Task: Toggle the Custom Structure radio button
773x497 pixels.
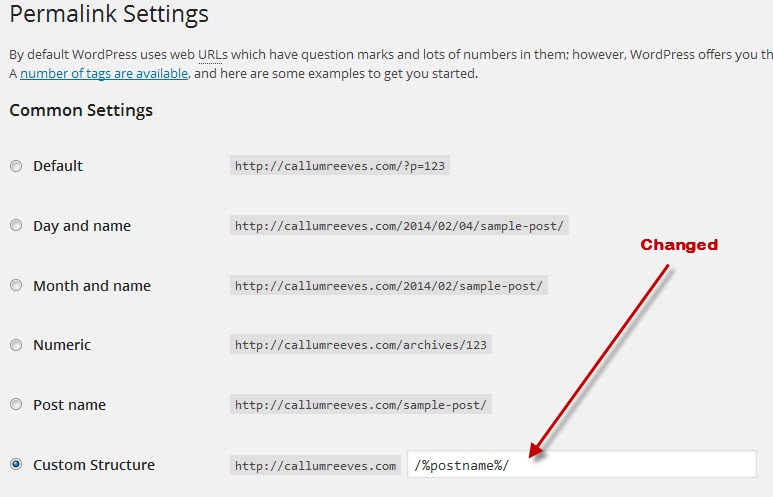Action: pos(16,465)
